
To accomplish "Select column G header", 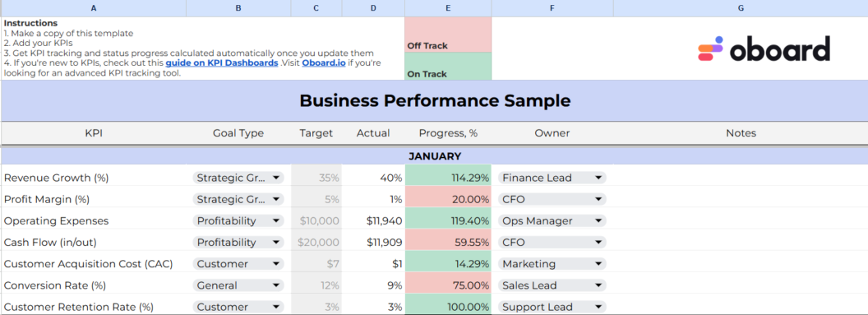I will [741, 8].
